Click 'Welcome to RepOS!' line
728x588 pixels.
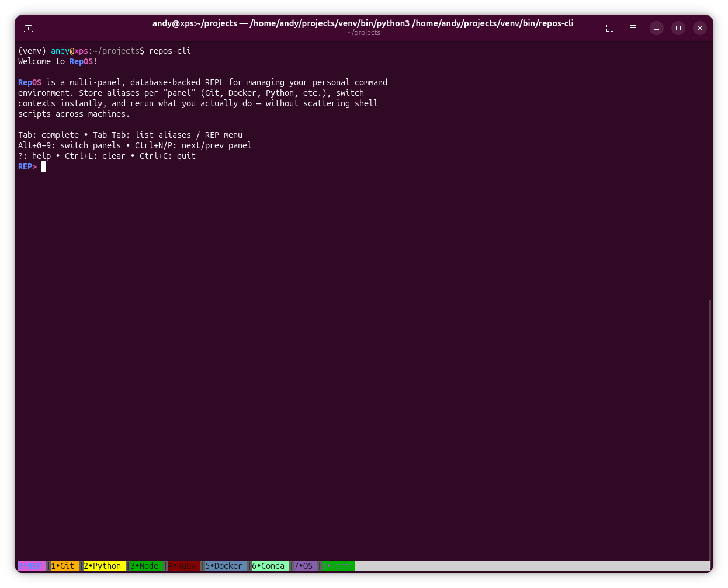coord(58,61)
